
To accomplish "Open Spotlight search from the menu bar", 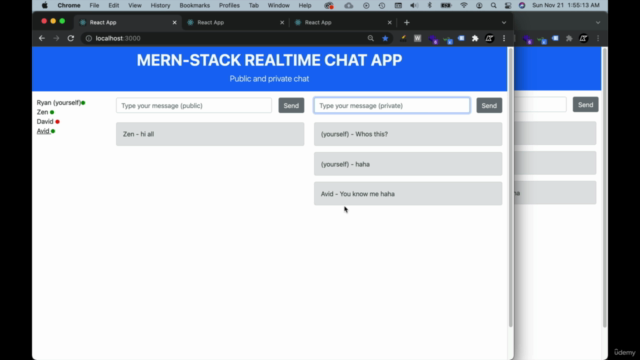I will [x=493, y=5].
